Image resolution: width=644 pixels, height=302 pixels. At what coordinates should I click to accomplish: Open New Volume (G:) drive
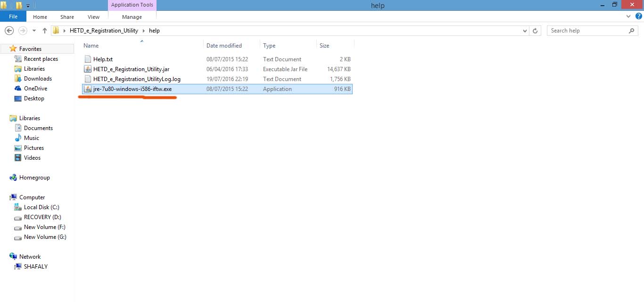pos(45,237)
